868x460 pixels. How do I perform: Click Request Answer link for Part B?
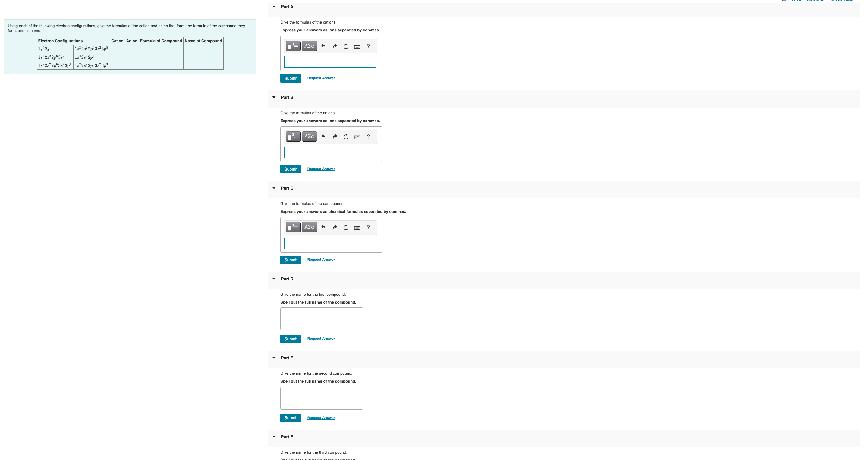tap(321, 169)
